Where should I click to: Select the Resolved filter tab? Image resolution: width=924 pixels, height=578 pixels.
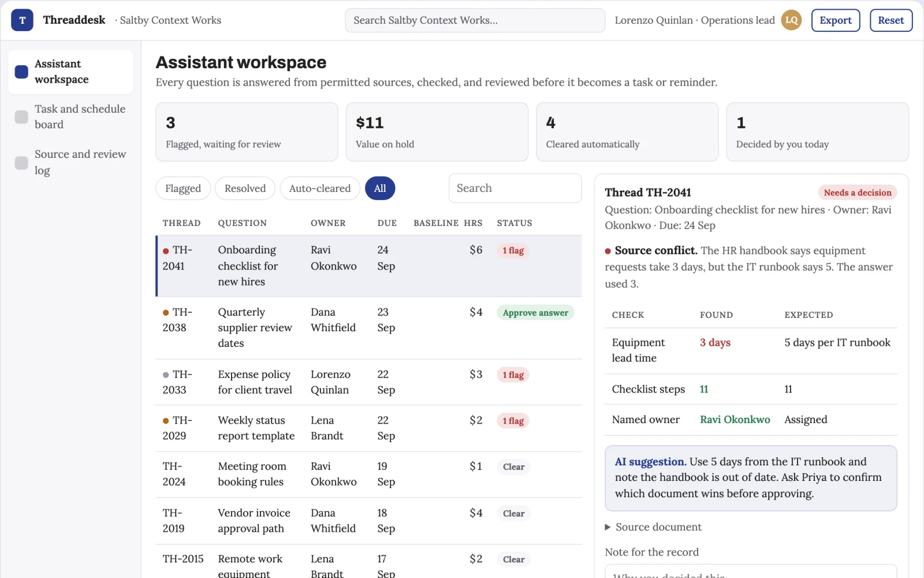245,188
